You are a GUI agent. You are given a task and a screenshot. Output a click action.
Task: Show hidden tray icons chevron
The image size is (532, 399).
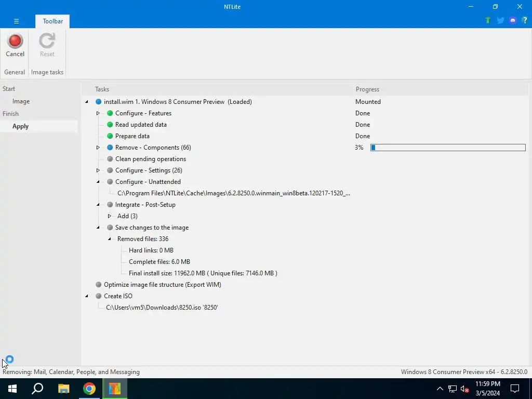click(x=440, y=389)
